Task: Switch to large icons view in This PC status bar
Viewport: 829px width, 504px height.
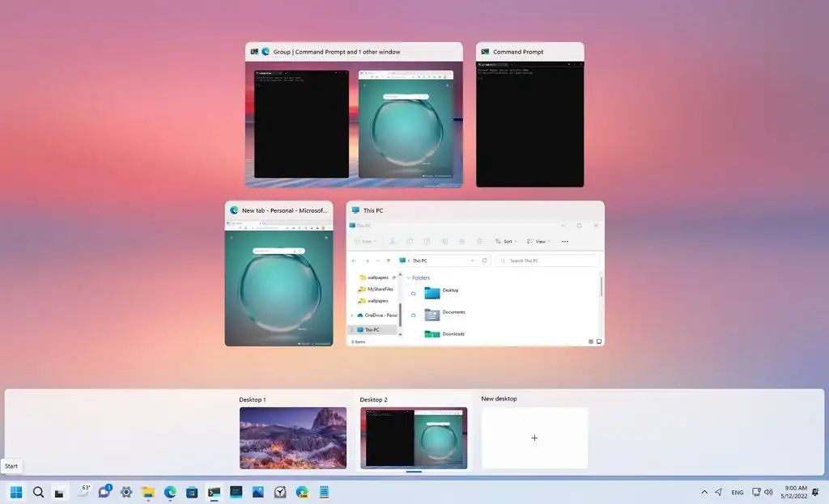Action: click(x=599, y=342)
